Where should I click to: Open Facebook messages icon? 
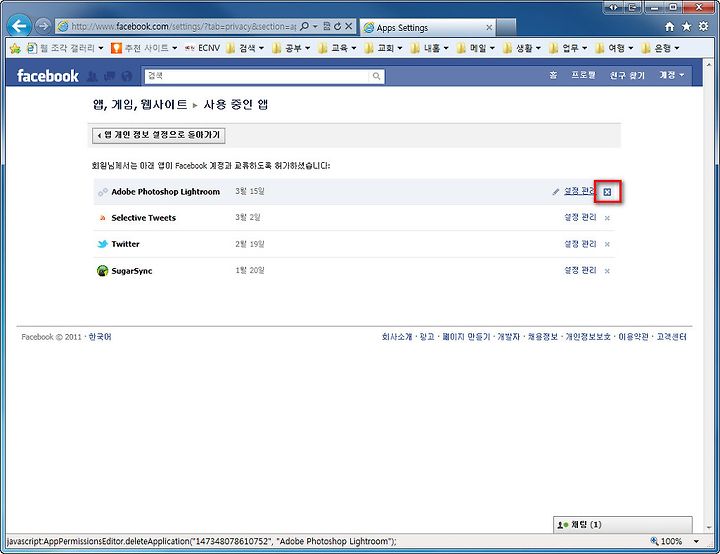tap(109, 76)
